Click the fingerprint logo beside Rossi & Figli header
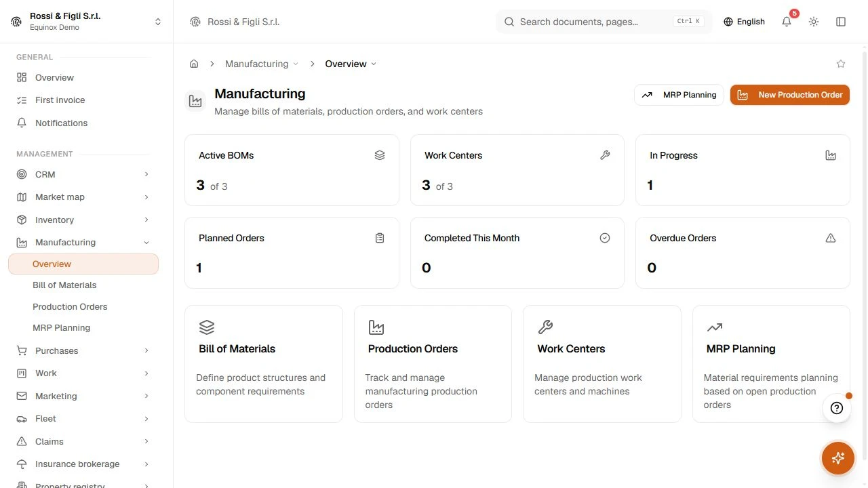 [x=16, y=22]
